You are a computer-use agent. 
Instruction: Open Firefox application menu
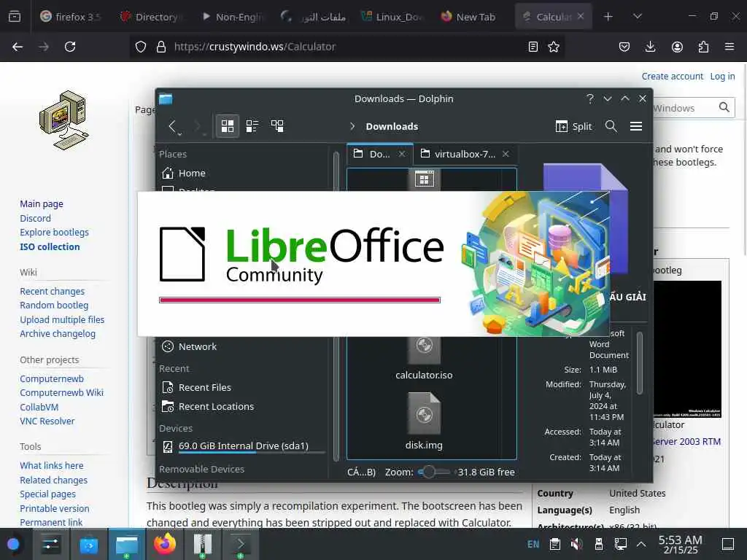point(729,47)
